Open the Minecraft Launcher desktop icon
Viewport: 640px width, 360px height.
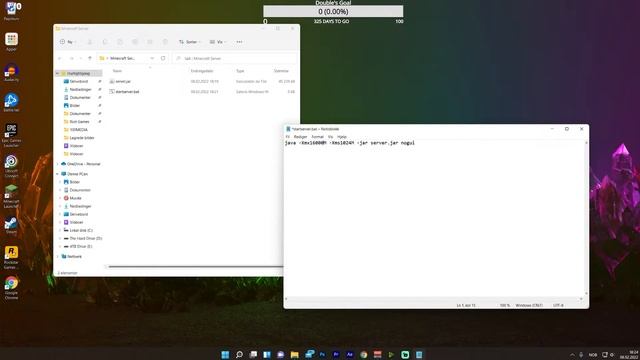[11, 196]
